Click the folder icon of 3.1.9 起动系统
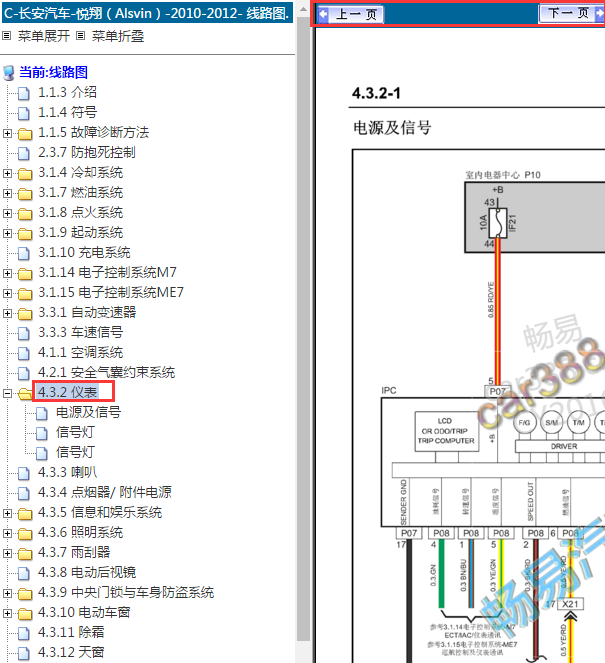 pyautogui.click(x=25, y=234)
